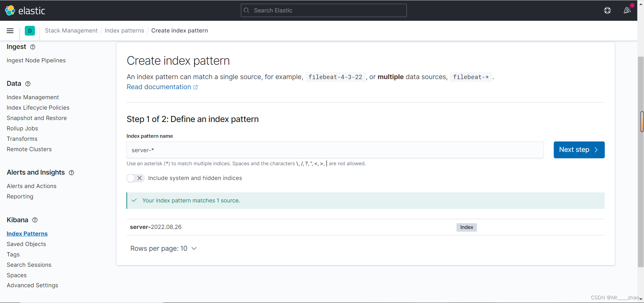Select Index Patterns in sidebar
This screenshot has height=303, width=644.
pyautogui.click(x=27, y=234)
